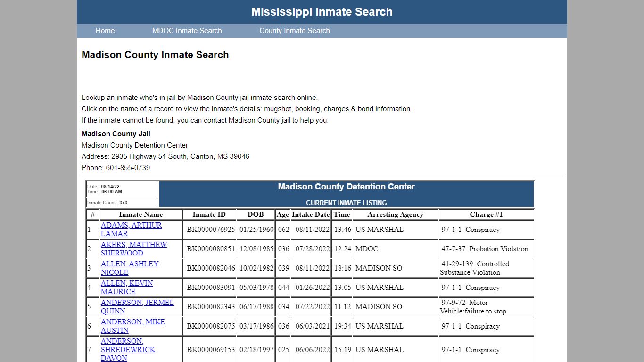
Task: Click the Inmate ID column header
Action: tap(209, 214)
